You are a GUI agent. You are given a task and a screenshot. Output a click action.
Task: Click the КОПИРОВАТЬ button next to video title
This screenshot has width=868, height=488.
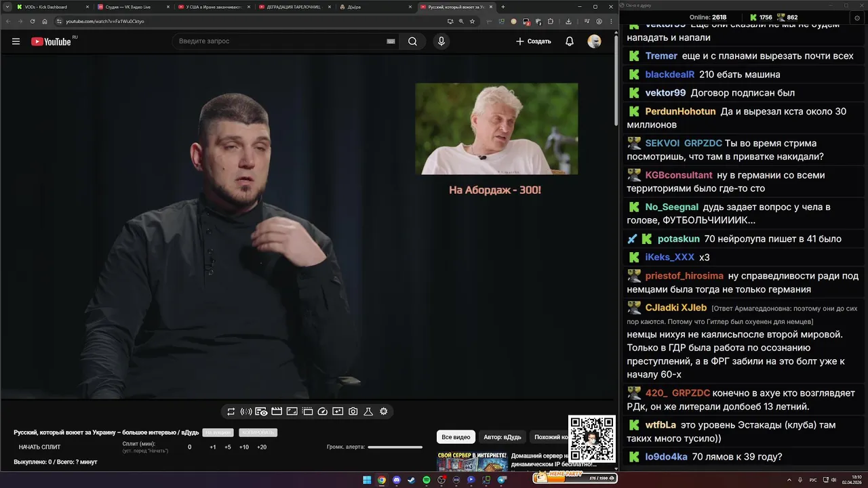[x=258, y=432]
